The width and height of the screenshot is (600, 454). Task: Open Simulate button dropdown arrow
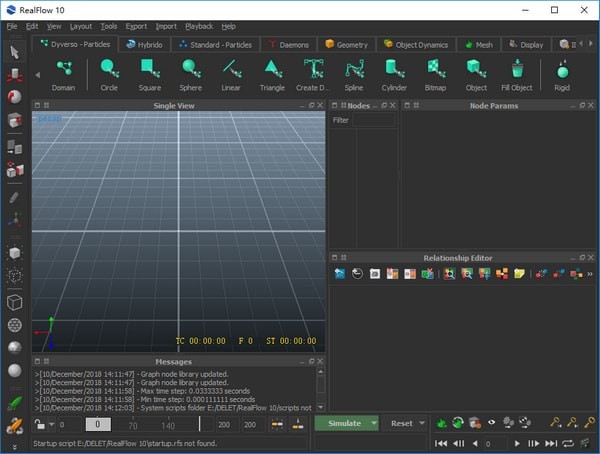point(374,423)
